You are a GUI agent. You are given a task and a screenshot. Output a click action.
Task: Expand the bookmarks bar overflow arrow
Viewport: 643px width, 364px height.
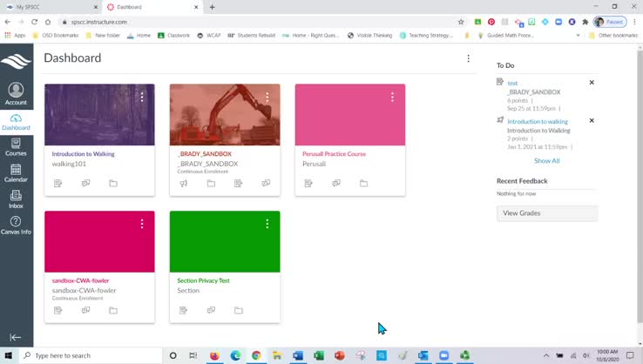579,36
